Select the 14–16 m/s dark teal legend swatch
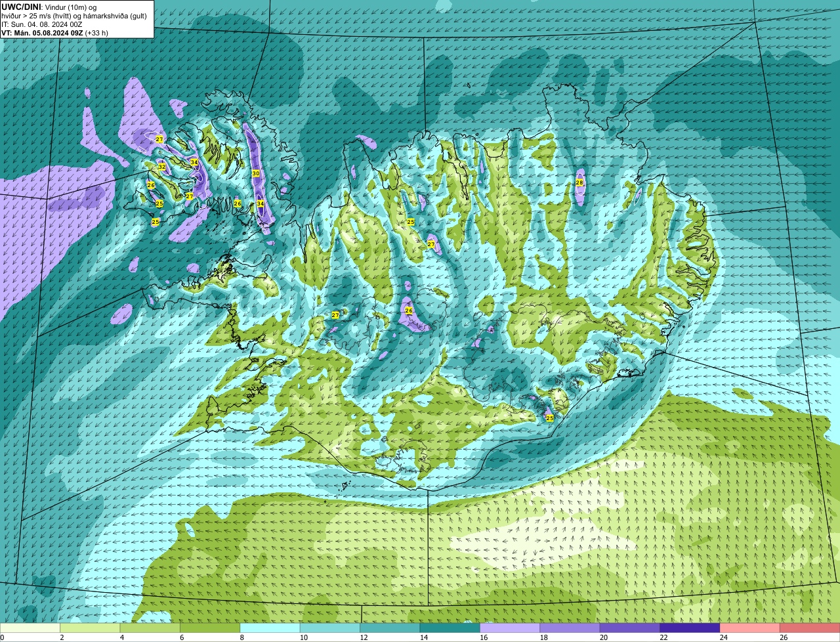Image resolution: width=840 pixels, height=642 pixels. (x=450, y=628)
